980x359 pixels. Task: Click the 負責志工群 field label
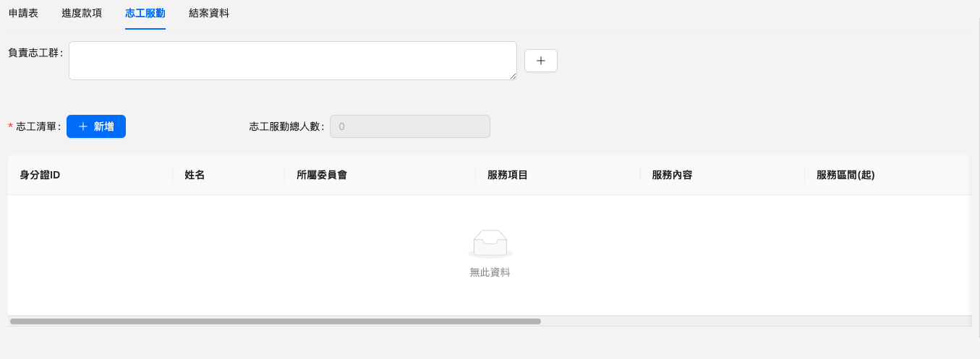(x=34, y=53)
